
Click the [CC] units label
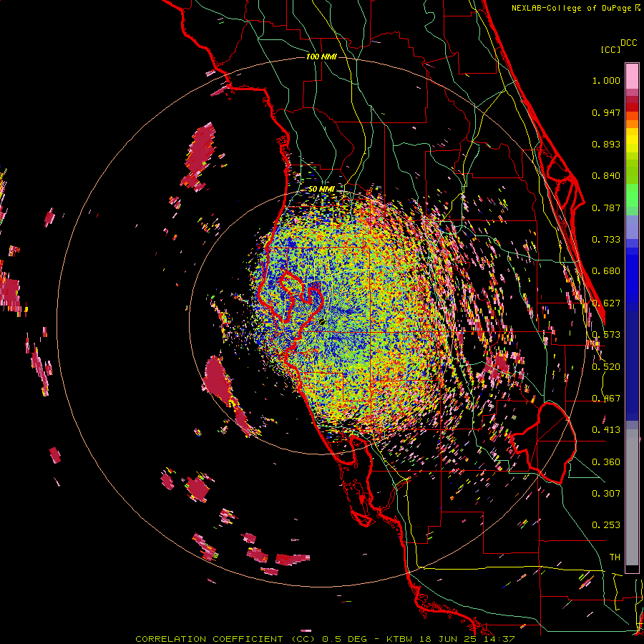[x=611, y=49]
